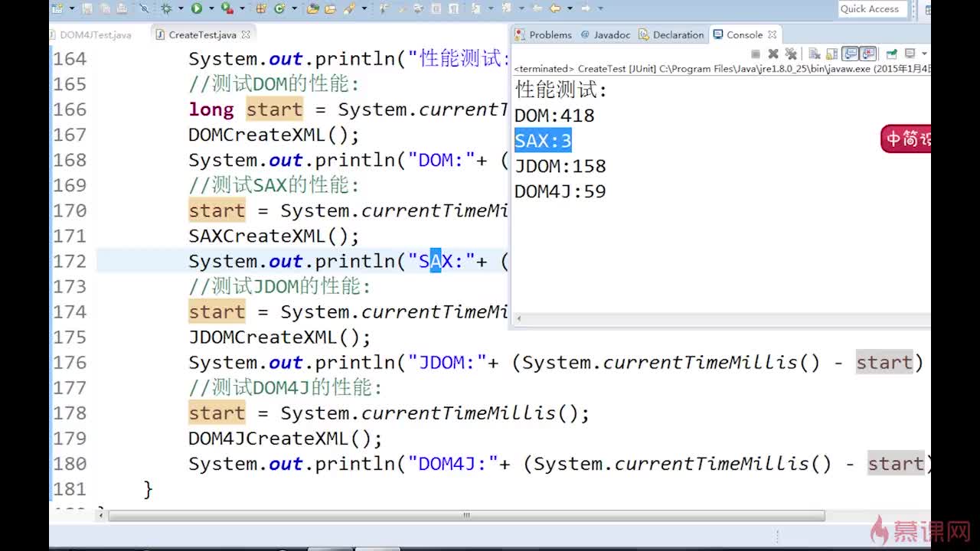Click the External Tools run icon
This screenshot has width=980, height=551.
click(x=227, y=9)
